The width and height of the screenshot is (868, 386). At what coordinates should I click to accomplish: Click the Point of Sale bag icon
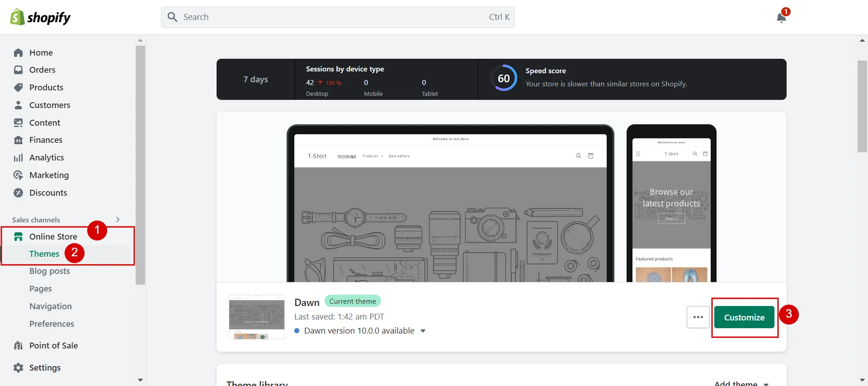18,345
